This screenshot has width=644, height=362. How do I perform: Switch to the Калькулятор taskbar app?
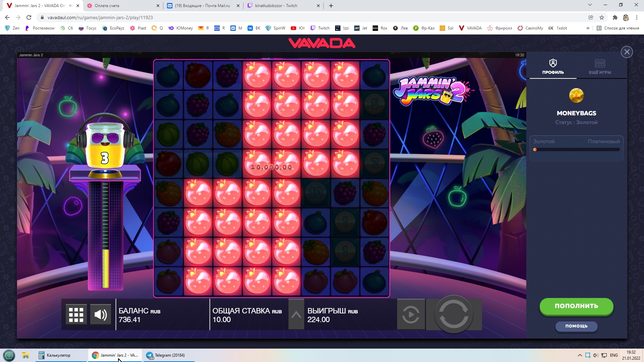pyautogui.click(x=60, y=355)
